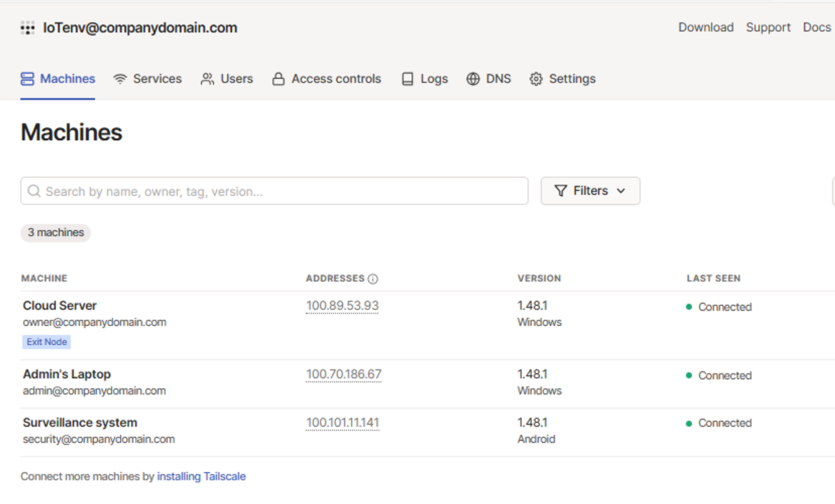
Task: Click the Access controls lock icon
Action: click(x=278, y=79)
